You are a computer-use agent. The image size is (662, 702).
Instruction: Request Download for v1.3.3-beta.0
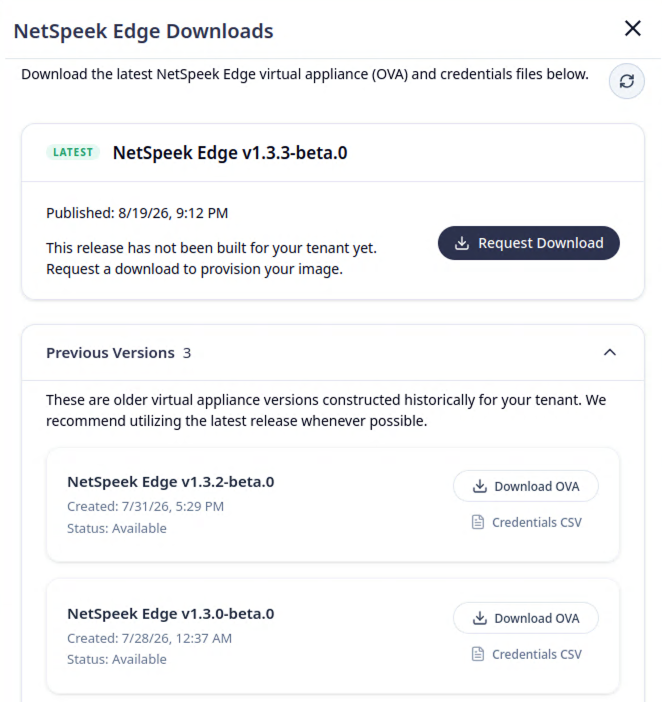click(529, 243)
